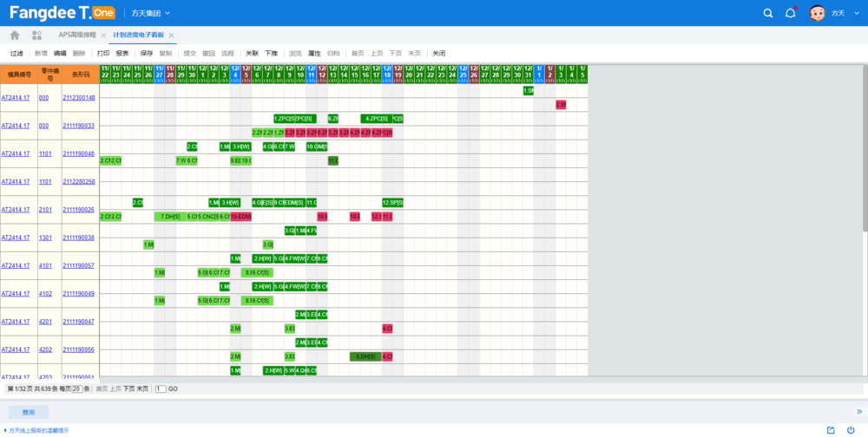Expand the side panel with double-chevron icon
Image resolution: width=868 pixels, height=437 pixels.
click(859, 412)
